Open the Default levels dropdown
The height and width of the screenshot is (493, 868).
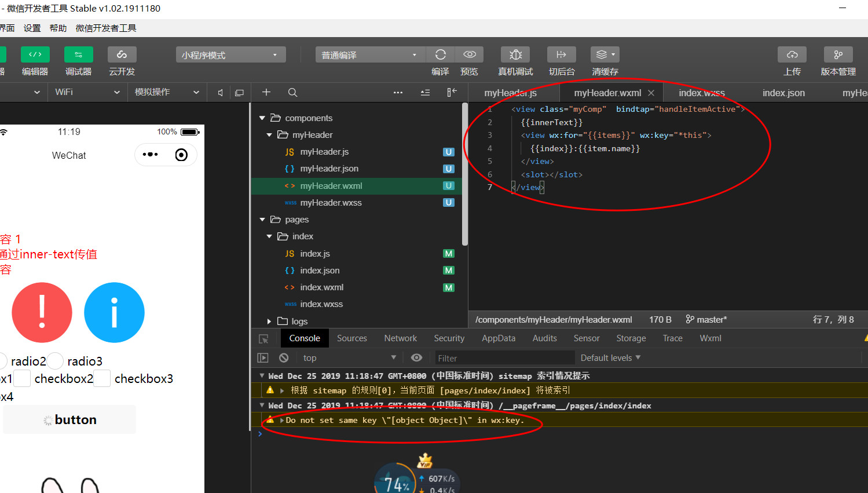coord(611,358)
